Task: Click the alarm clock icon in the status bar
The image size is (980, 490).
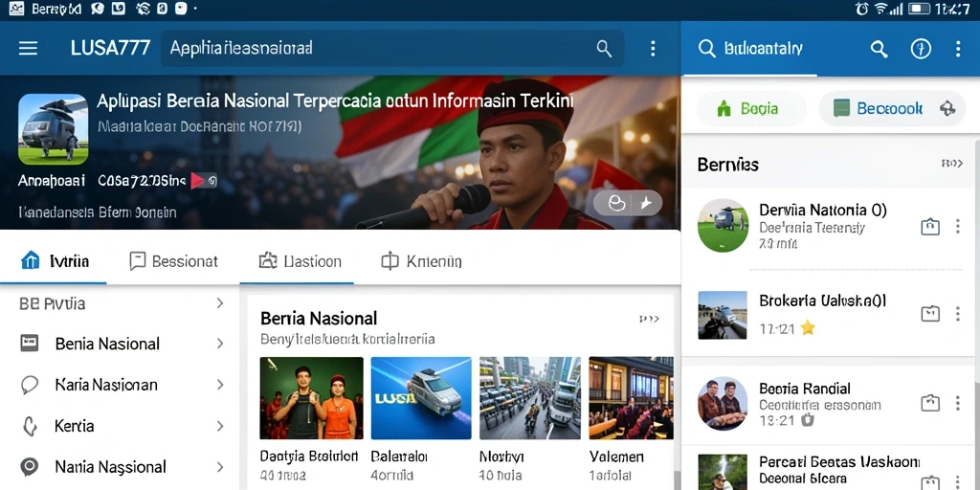Action: (862, 8)
